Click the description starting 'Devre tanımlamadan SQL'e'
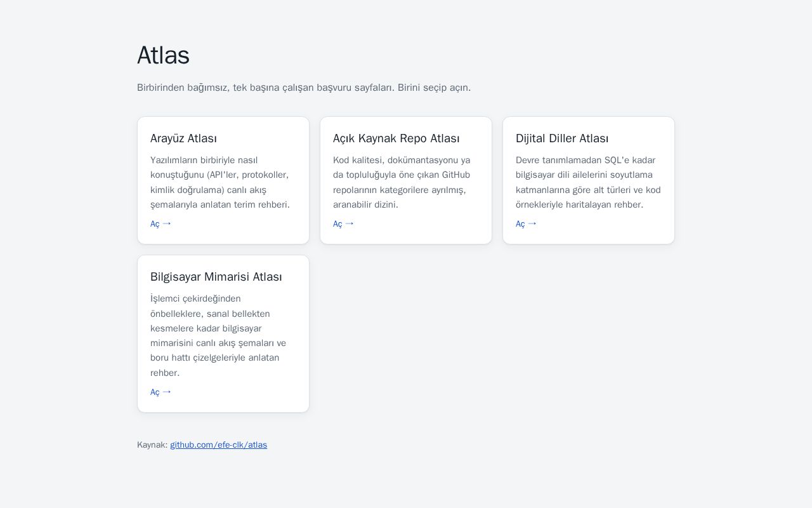812x508 pixels. pyautogui.click(x=589, y=182)
